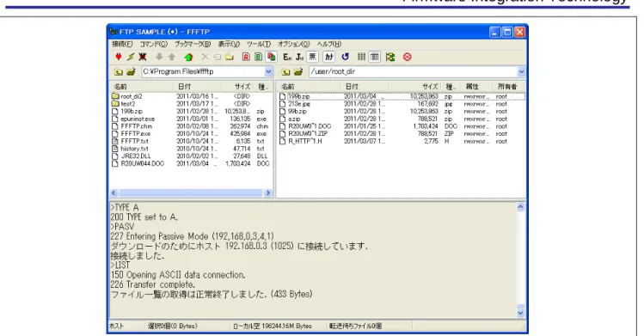Select remote file 99b.zip
644x336 pixels.
(297, 112)
